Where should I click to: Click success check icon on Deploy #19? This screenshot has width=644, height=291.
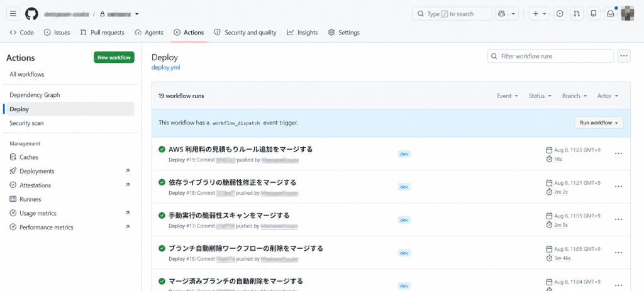point(162,150)
